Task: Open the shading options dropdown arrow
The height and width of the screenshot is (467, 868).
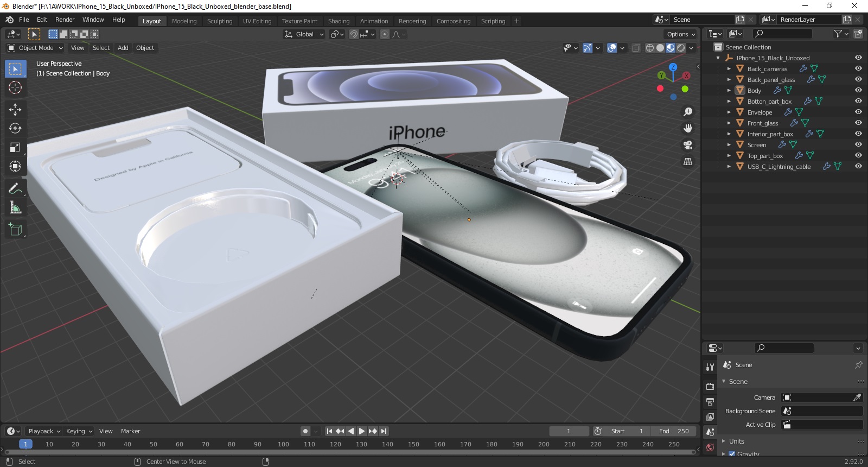Action: (x=691, y=48)
